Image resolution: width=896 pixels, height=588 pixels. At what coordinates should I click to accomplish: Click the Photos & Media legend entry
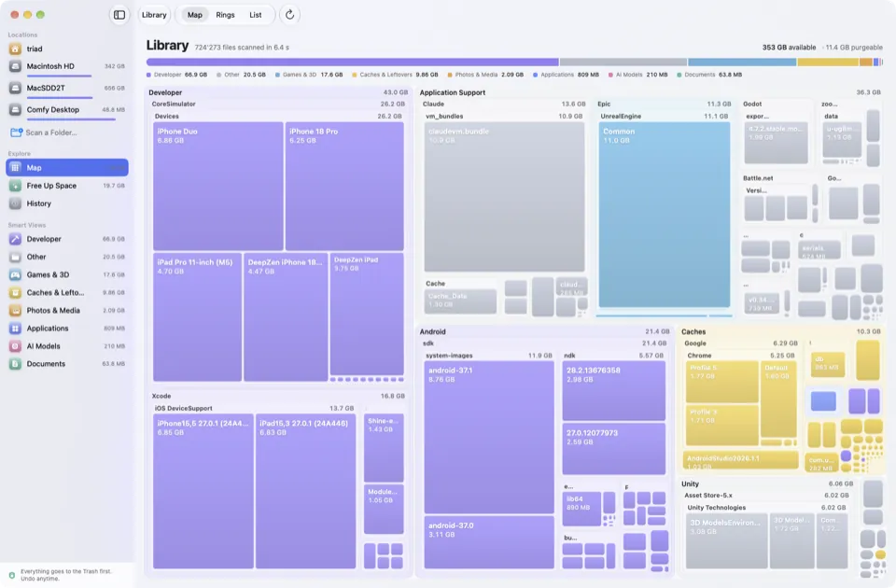coord(485,75)
